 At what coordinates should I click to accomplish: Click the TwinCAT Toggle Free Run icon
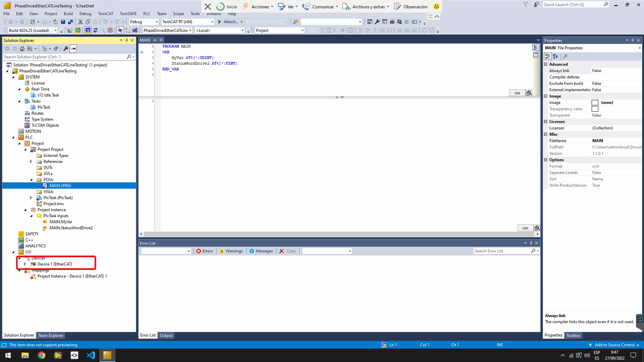(110, 30)
